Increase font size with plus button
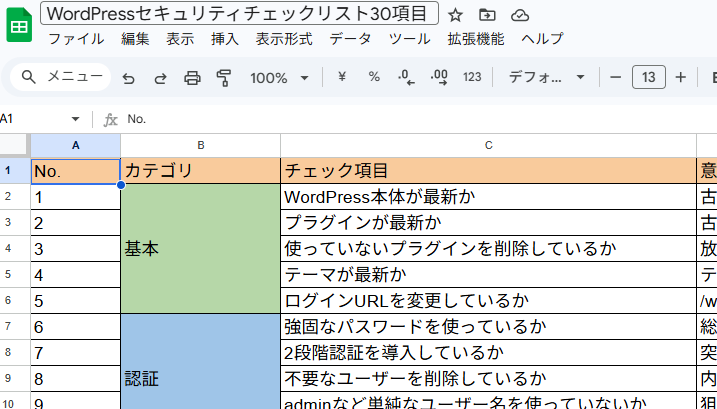The width and height of the screenshot is (717, 409). tap(680, 77)
